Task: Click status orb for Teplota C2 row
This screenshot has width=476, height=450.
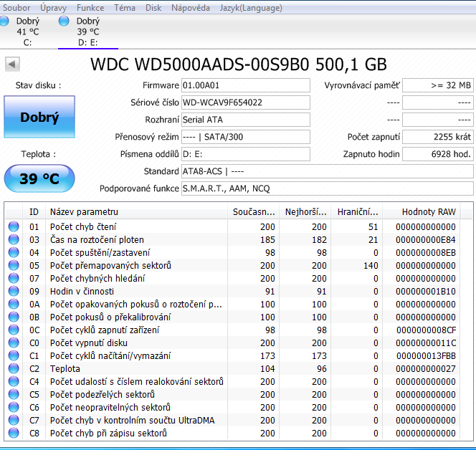Action: pos(14,369)
